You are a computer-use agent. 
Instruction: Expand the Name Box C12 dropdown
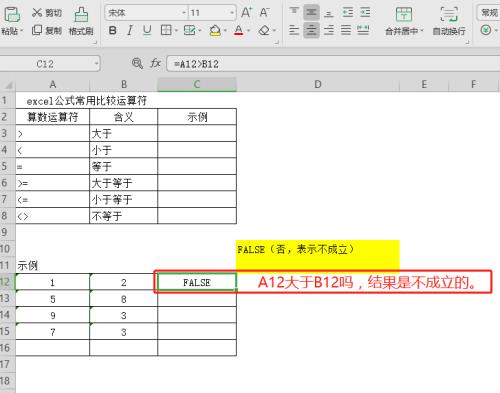coord(96,63)
